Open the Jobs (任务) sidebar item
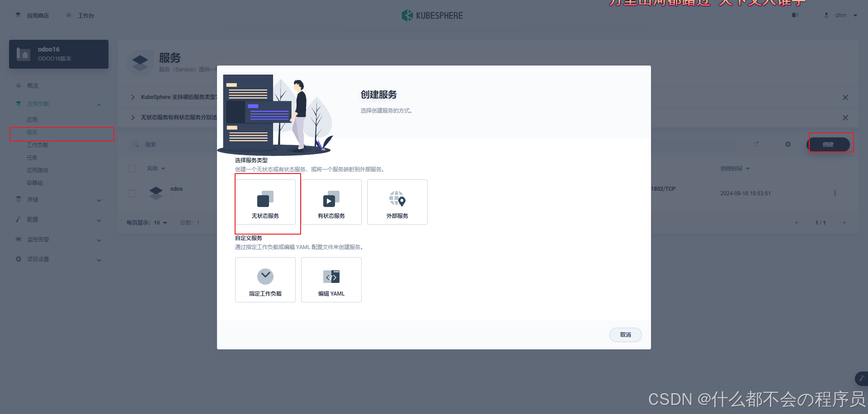The width and height of the screenshot is (868, 414). [x=32, y=158]
